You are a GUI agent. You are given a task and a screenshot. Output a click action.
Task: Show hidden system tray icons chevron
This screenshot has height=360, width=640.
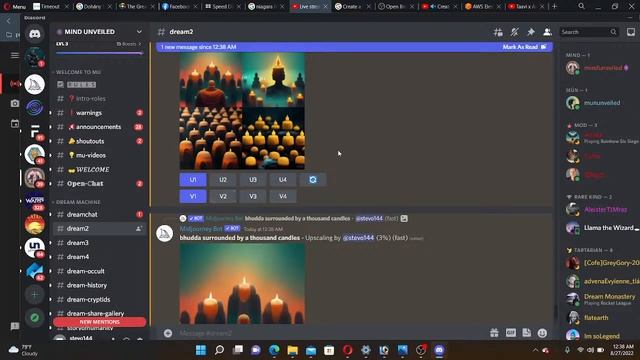[535, 350]
